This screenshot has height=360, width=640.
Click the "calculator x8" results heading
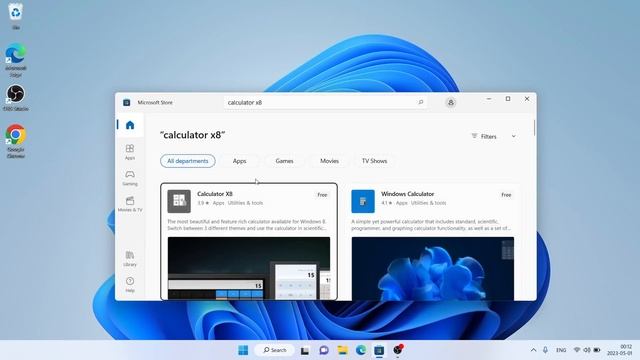[193, 135]
